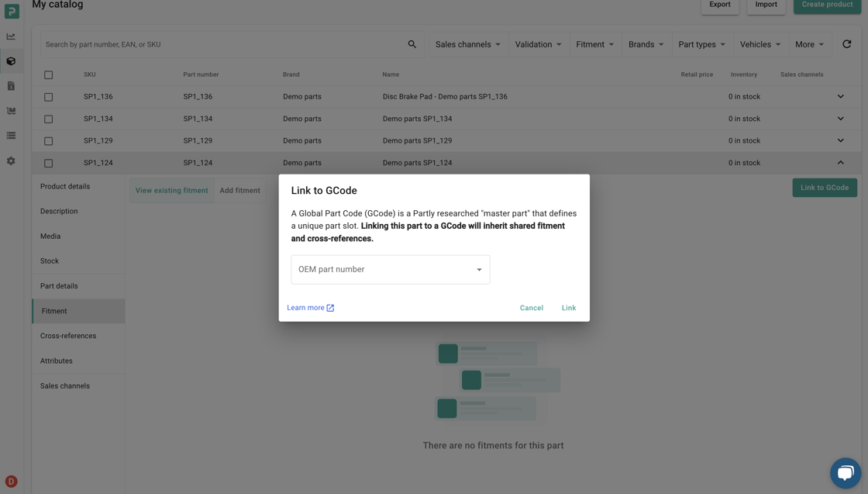Select the Media section
The image size is (868, 494).
pyautogui.click(x=78, y=237)
